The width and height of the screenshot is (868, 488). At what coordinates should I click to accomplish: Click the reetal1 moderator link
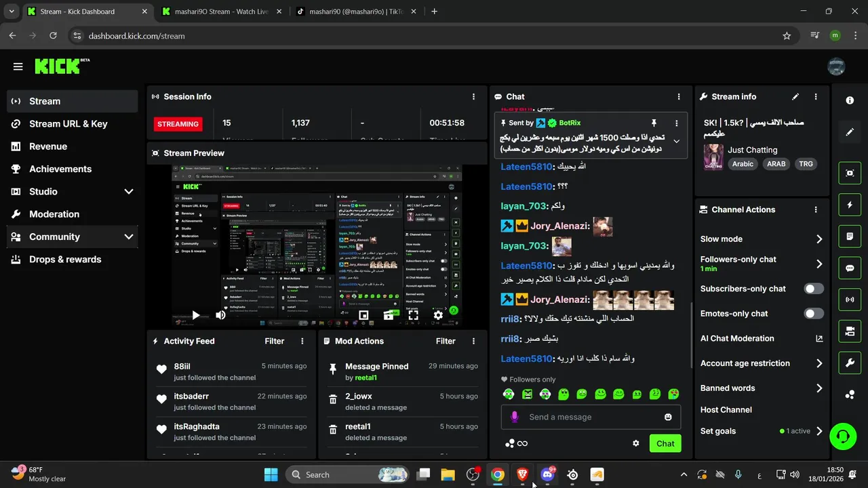click(x=366, y=378)
